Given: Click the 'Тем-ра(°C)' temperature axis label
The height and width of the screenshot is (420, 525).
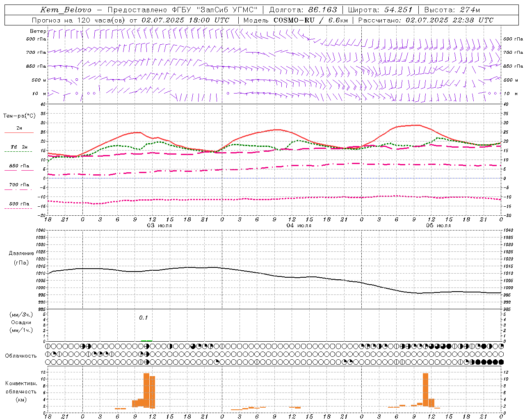Looking at the screenshot, I should tap(19, 116).
